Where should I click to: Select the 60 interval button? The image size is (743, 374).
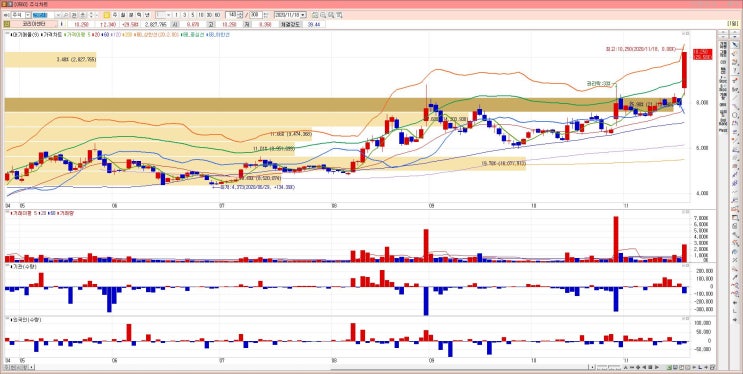tap(217, 15)
